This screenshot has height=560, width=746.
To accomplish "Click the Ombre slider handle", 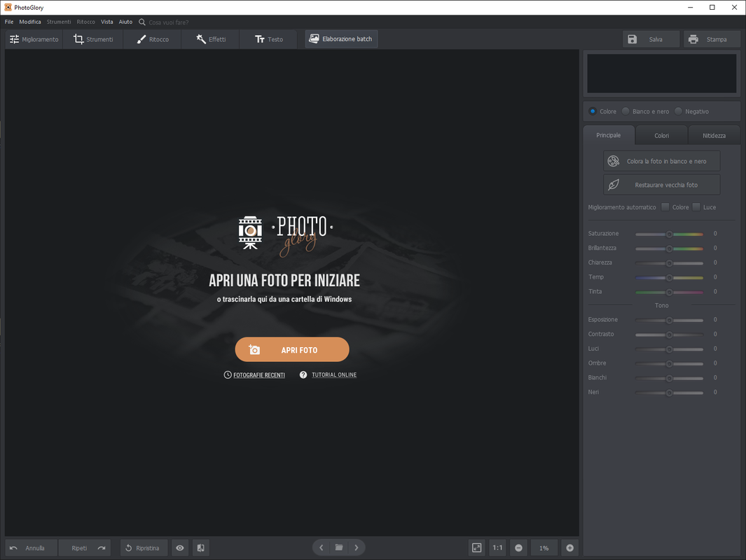I will click(x=670, y=364).
